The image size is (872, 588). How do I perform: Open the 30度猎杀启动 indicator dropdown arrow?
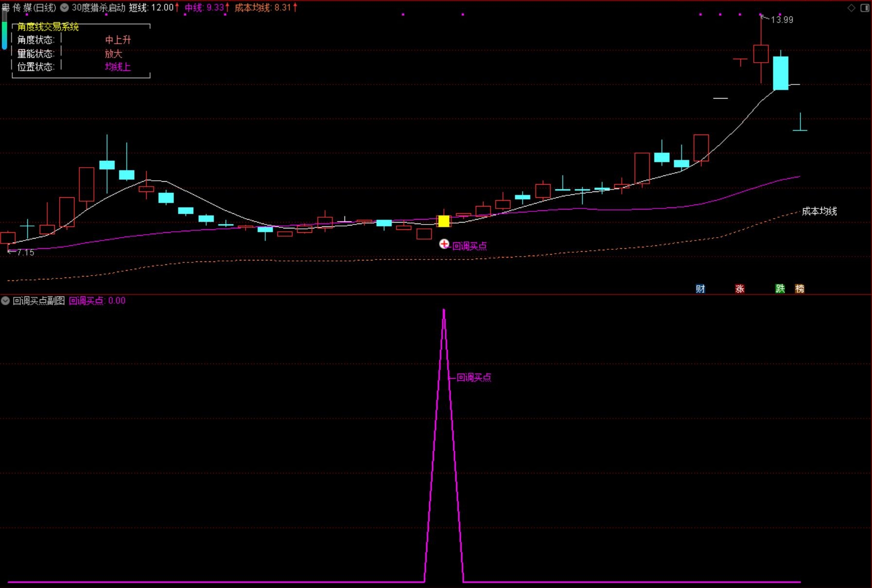[x=64, y=8]
